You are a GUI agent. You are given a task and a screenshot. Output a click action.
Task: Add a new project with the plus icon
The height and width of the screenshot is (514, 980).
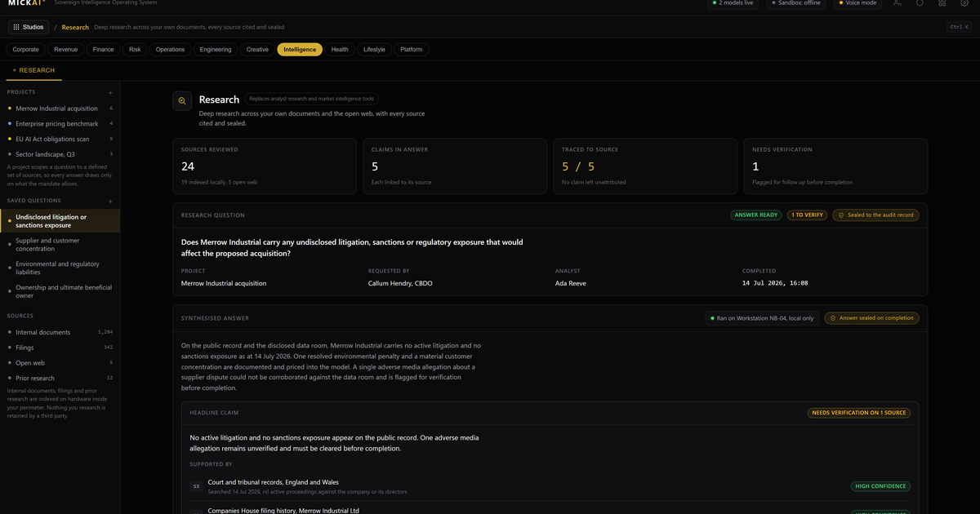pos(110,92)
